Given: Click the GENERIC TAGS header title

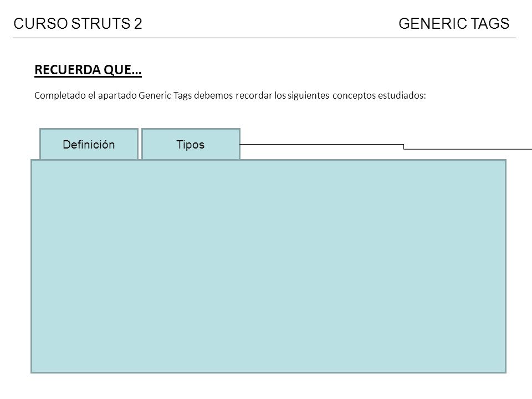Looking at the screenshot, I should click(454, 24).
